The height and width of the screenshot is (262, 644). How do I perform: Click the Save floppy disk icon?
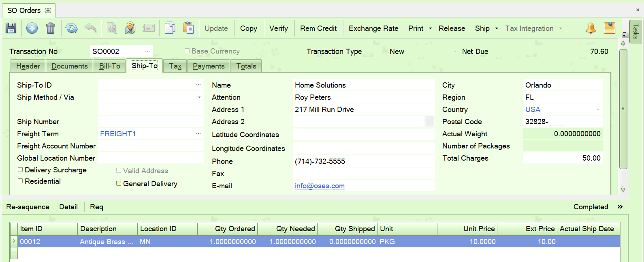coord(11,28)
